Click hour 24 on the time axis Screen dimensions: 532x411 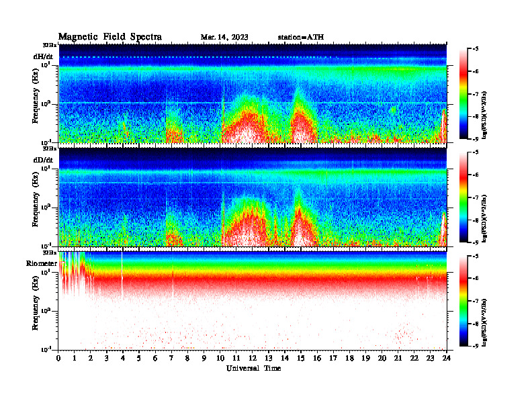(x=447, y=359)
